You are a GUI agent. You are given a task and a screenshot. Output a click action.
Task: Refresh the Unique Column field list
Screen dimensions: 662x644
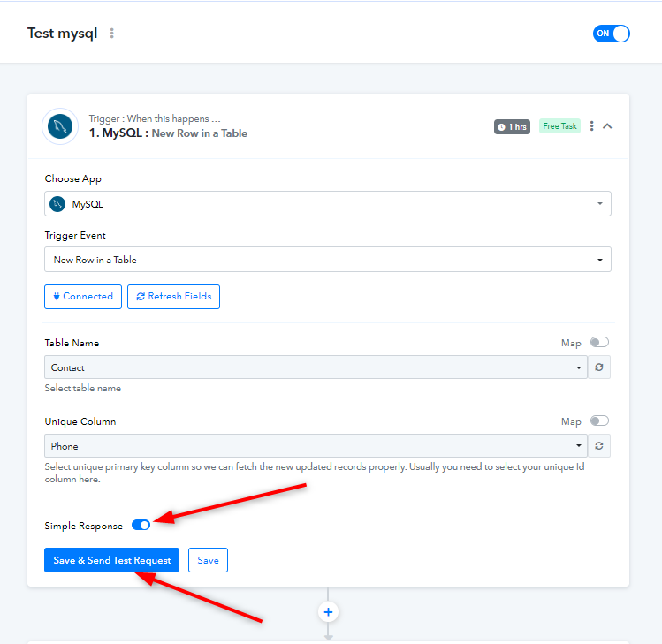point(598,445)
